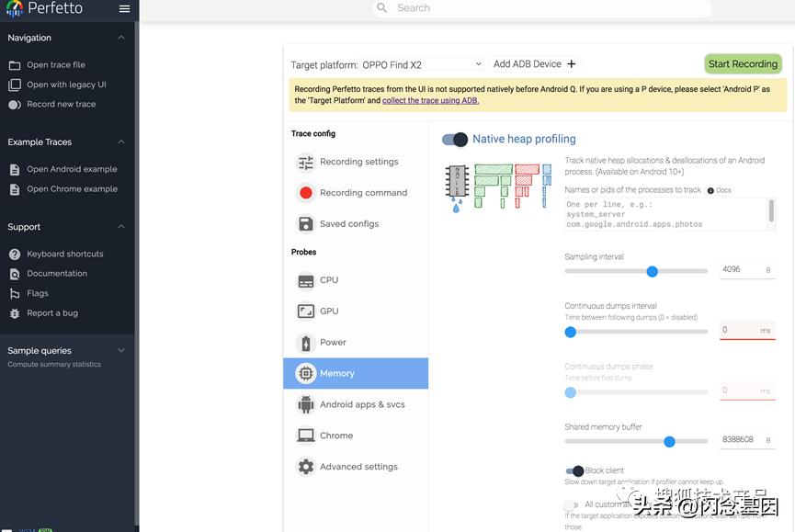The height and width of the screenshot is (532, 795).
Task: Click the Open trace file folder icon
Action: click(15, 65)
